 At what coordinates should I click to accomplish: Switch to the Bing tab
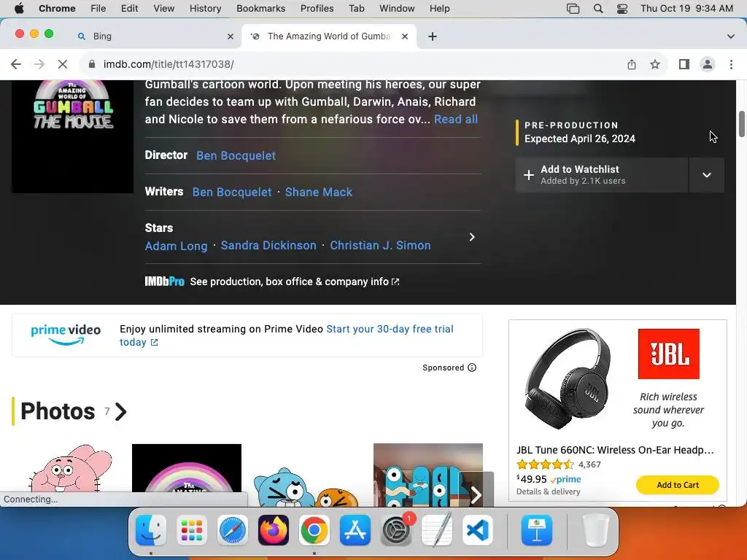(155, 36)
